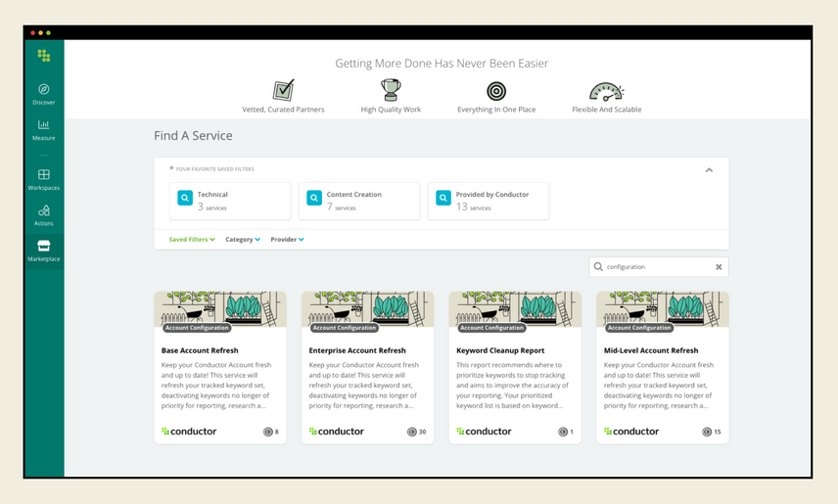838x504 pixels.
Task: Click the Getting More Done heading text
Action: 442,64
